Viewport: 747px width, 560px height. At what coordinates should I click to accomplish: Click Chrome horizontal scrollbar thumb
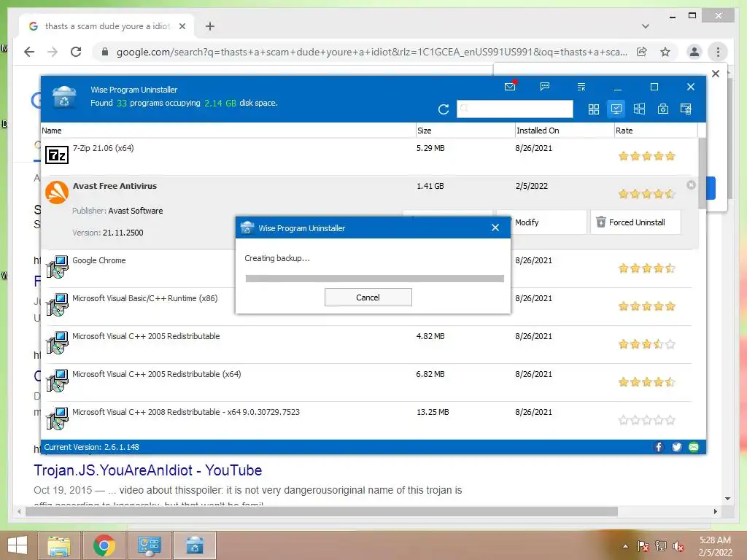click(x=322, y=512)
